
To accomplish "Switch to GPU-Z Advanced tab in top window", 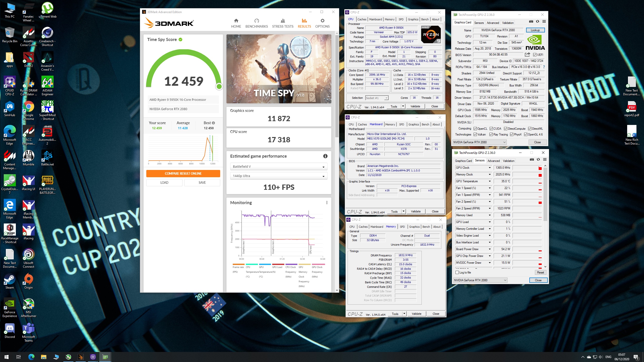I will (493, 23).
